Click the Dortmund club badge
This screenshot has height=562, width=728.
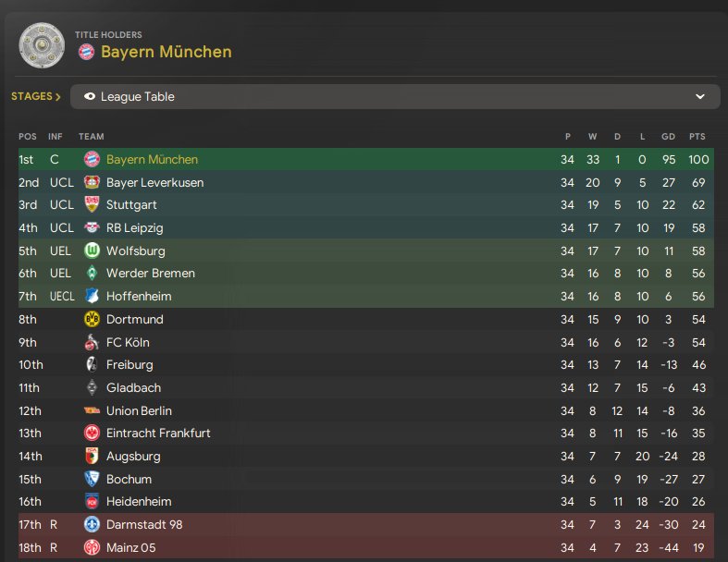pos(92,319)
